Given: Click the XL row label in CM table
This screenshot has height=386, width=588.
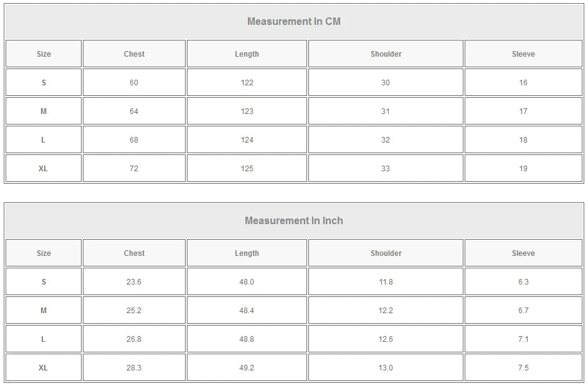Looking at the screenshot, I should coord(42,168).
